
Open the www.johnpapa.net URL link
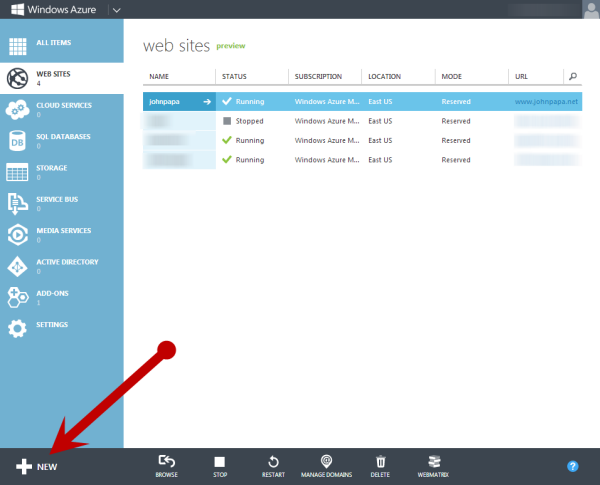(546, 102)
